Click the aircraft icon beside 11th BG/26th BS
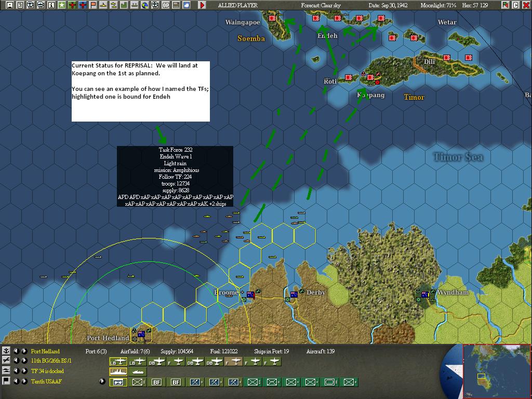This screenshot has width=532, height=399. [6, 361]
